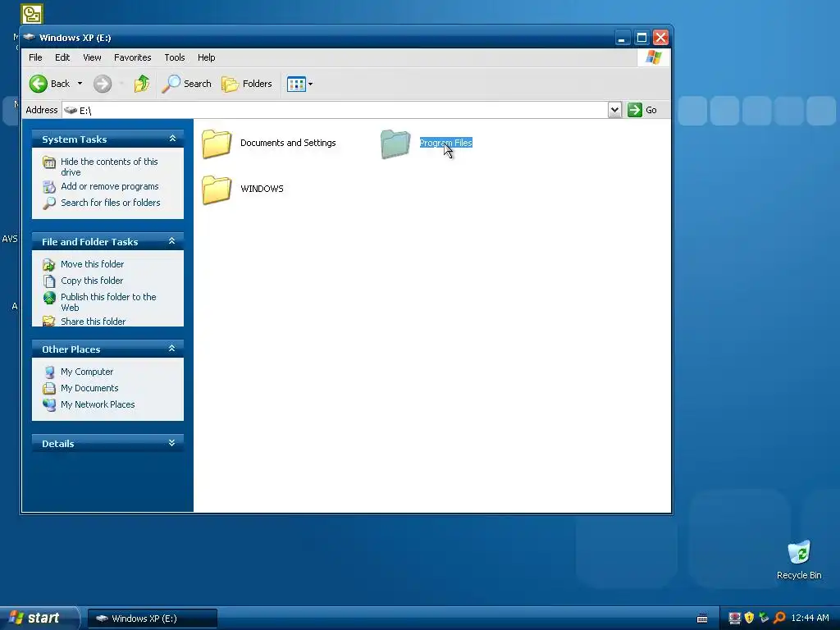
Task: Click Move this folder task
Action: pyautogui.click(x=92, y=264)
